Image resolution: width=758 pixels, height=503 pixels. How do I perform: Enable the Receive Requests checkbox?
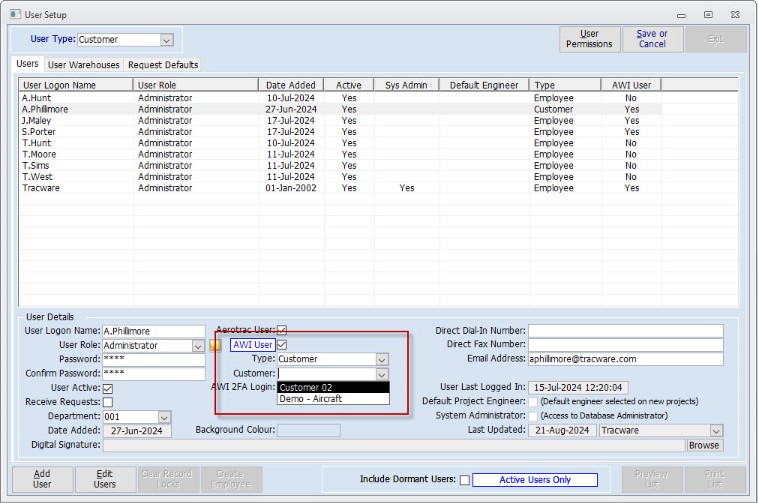108,402
